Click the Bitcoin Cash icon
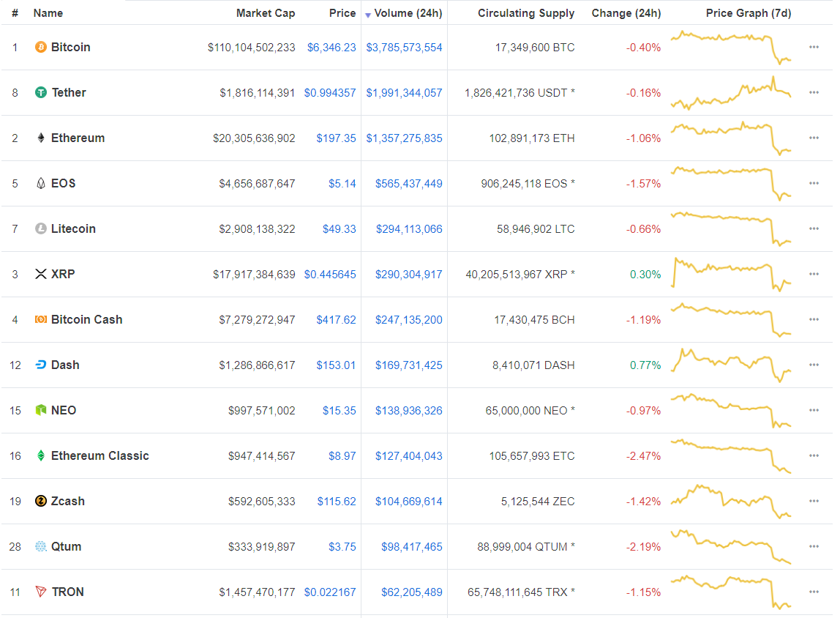Image resolution: width=840 pixels, height=618 pixels. [x=41, y=319]
